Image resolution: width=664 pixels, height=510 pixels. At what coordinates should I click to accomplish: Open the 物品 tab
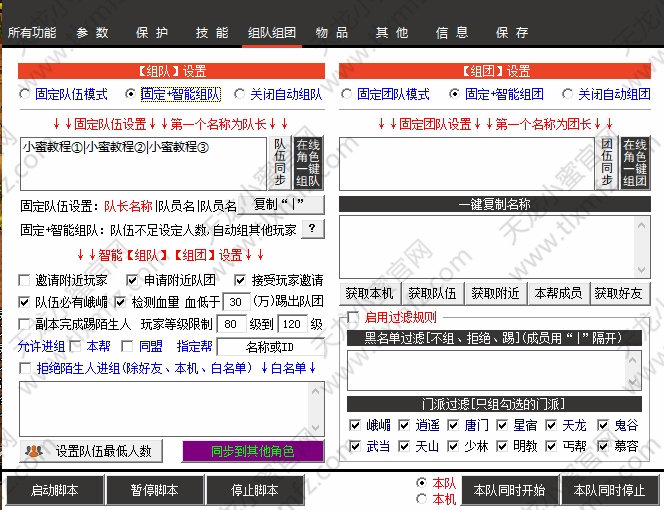(332, 33)
